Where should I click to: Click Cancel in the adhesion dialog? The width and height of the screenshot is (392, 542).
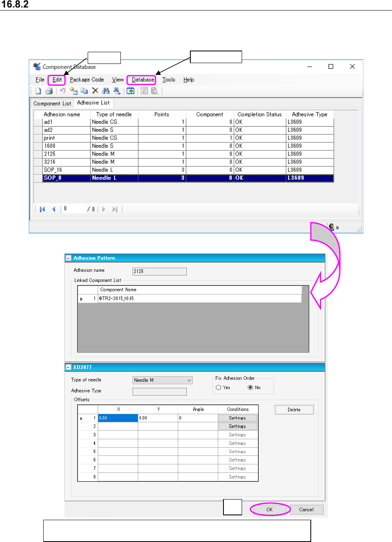click(x=306, y=510)
